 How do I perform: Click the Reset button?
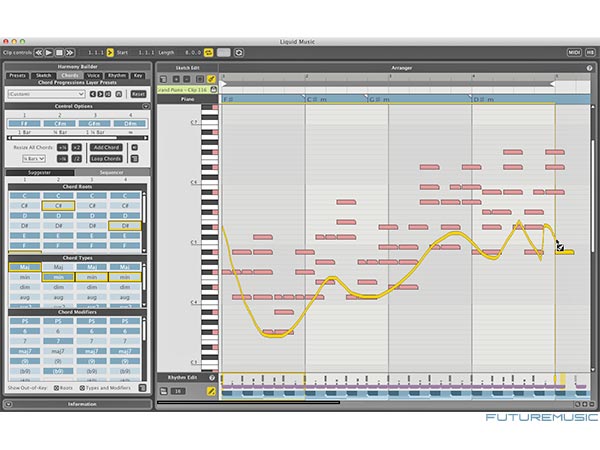pyautogui.click(x=138, y=94)
